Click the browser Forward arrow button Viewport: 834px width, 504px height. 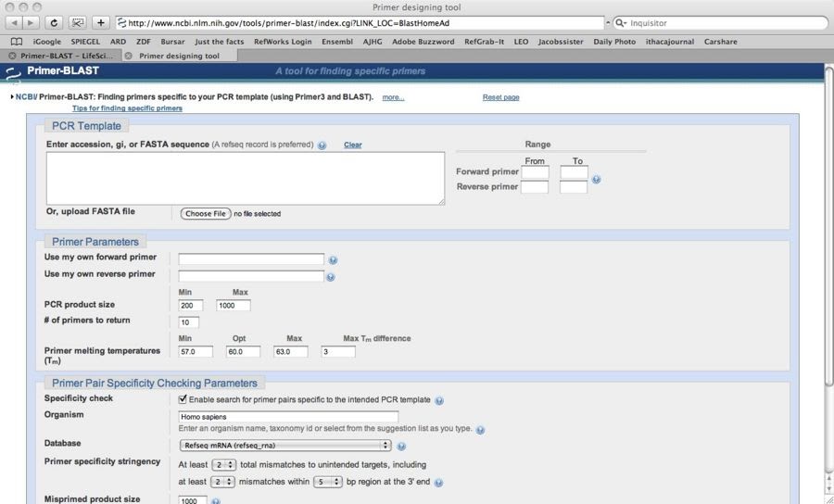(31, 23)
